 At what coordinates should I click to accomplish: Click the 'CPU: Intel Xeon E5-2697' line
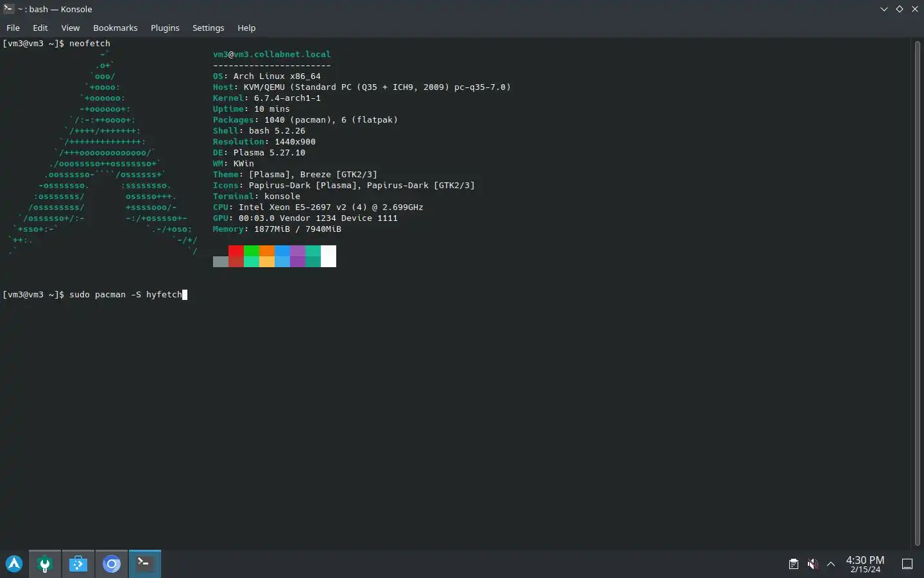[x=318, y=207]
